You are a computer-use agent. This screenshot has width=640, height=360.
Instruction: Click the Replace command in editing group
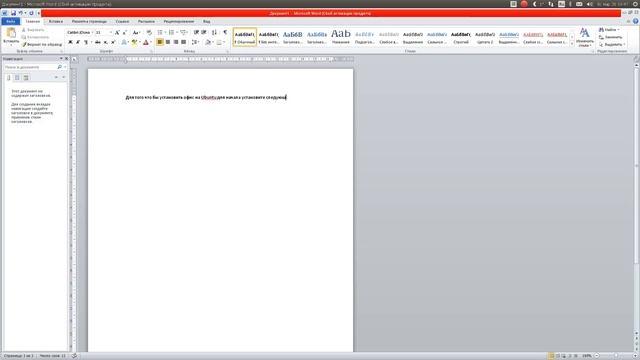click(x=610, y=37)
